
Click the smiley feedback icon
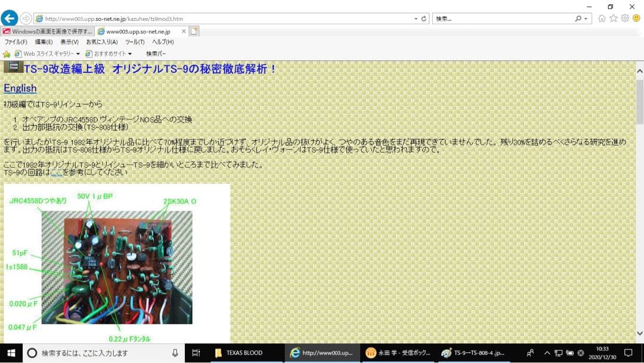tap(636, 19)
